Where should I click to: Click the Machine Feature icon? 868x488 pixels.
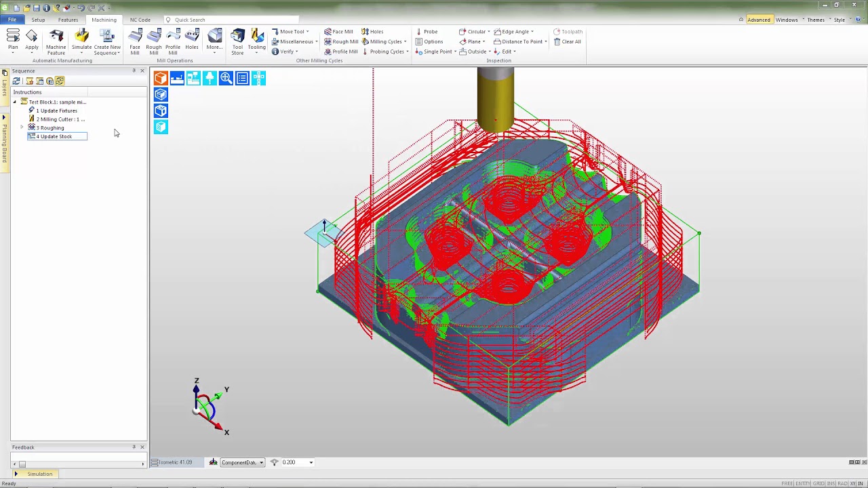56,41
